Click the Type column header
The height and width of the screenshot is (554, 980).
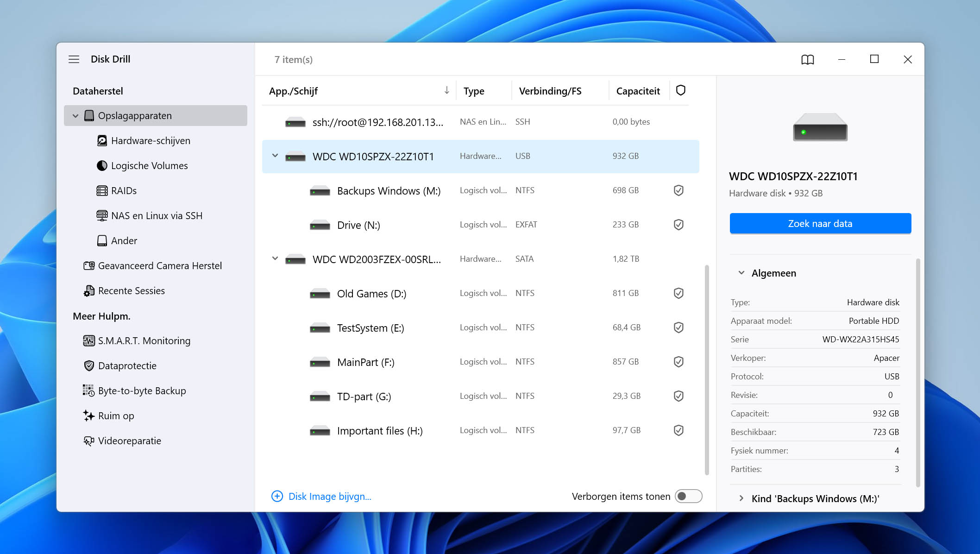pos(474,91)
